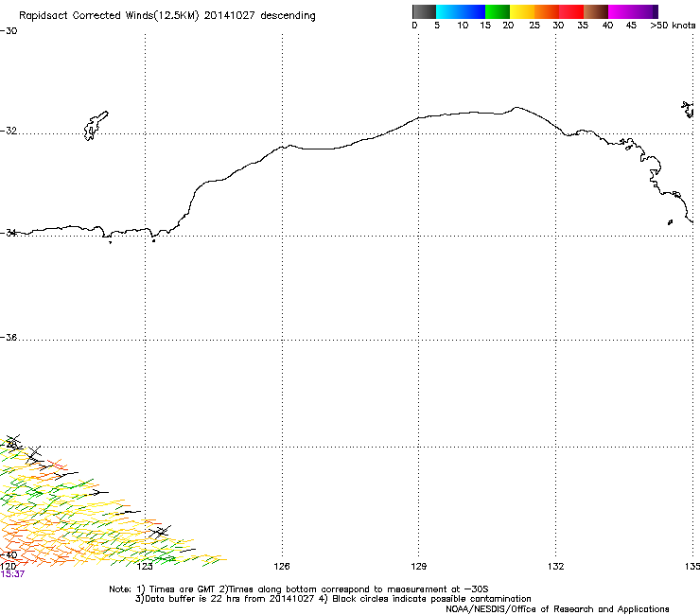Click the yellow 20-25 knots color segment
Viewport: 700px width, 615px height.
pos(522,11)
